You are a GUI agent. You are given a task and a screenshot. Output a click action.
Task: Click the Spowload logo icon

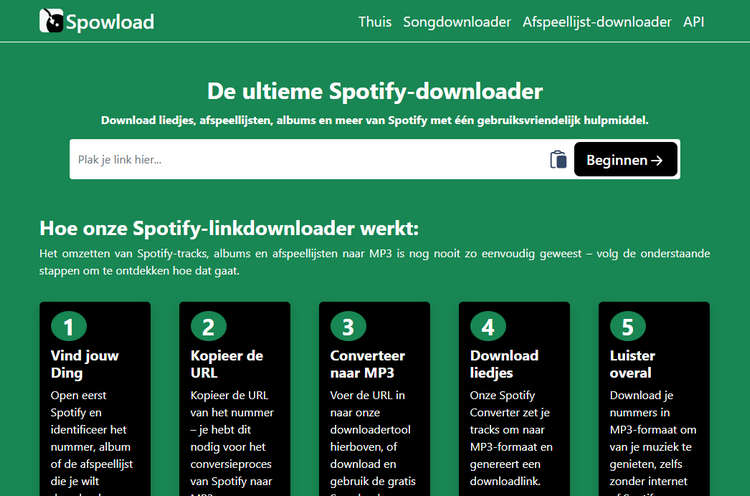click(51, 21)
